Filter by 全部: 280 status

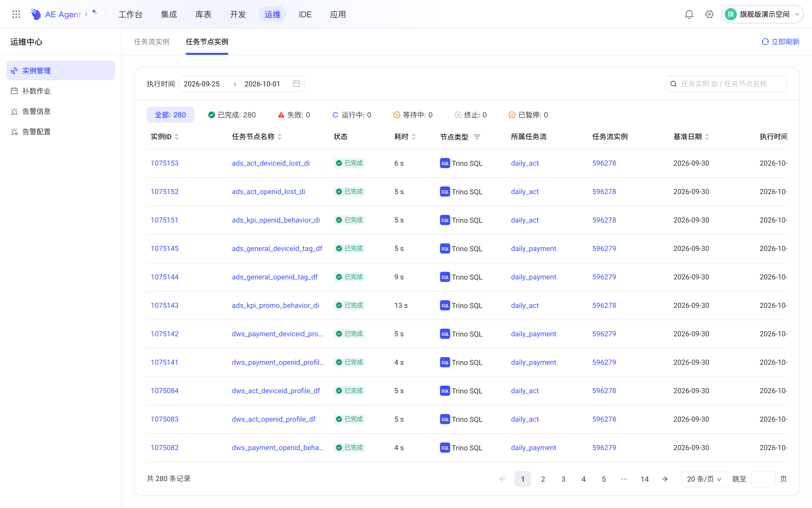(171, 115)
